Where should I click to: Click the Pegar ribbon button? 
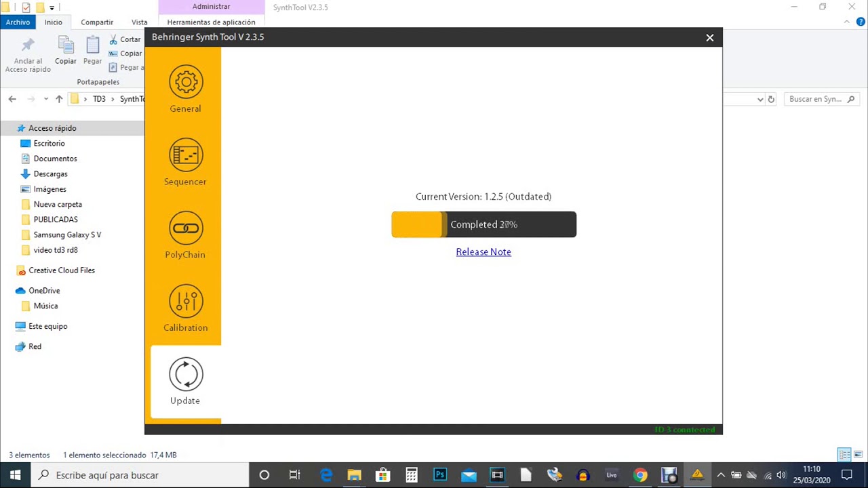pyautogui.click(x=93, y=52)
